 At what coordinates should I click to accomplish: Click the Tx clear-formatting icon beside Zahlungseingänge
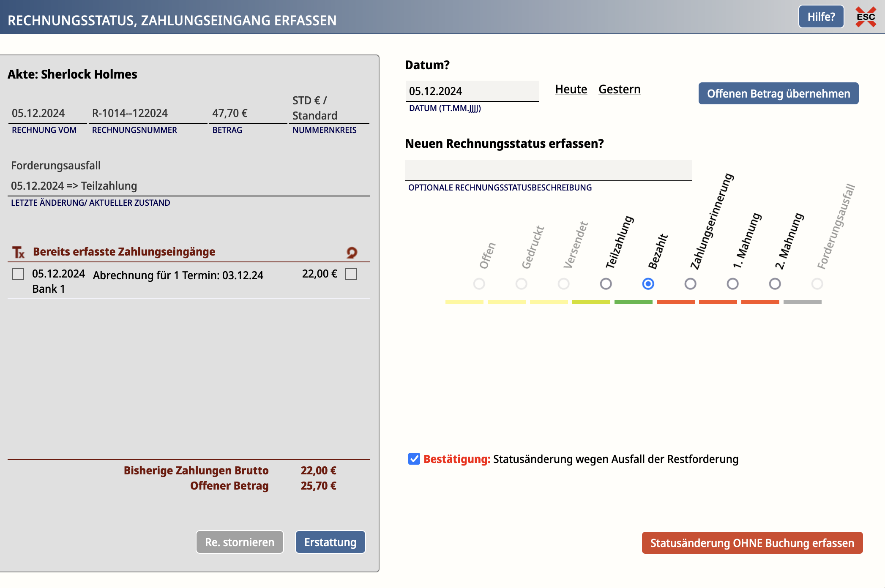(x=18, y=252)
